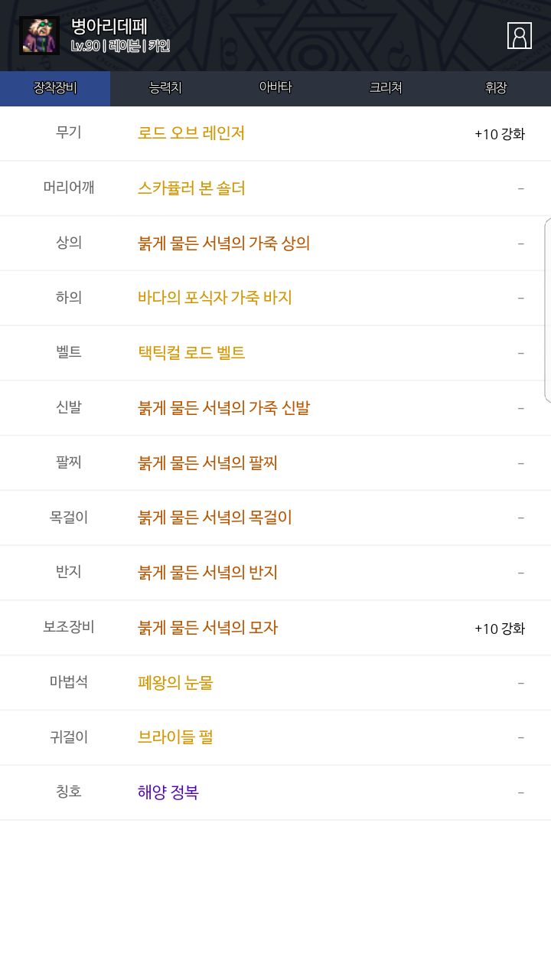Open 붉게 물든 서녘의 가죽 상의
This screenshot has height=980, width=551.
point(223,243)
